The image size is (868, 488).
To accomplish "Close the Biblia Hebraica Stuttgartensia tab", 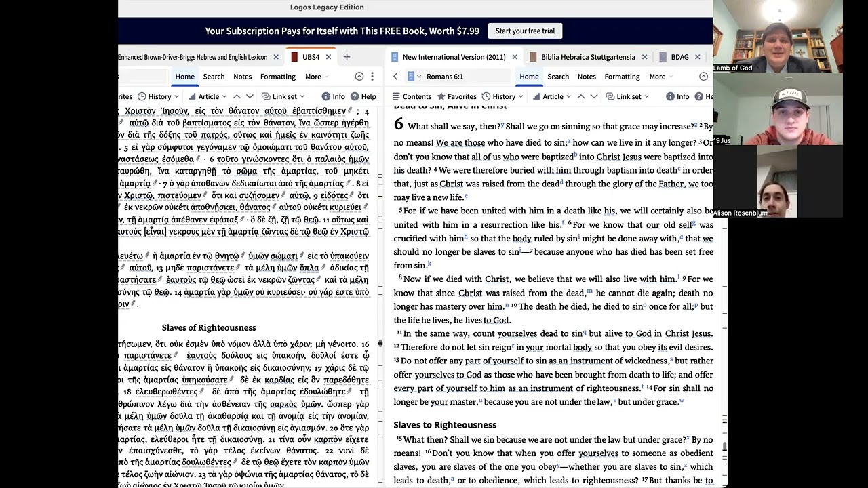I will pos(644,57).
